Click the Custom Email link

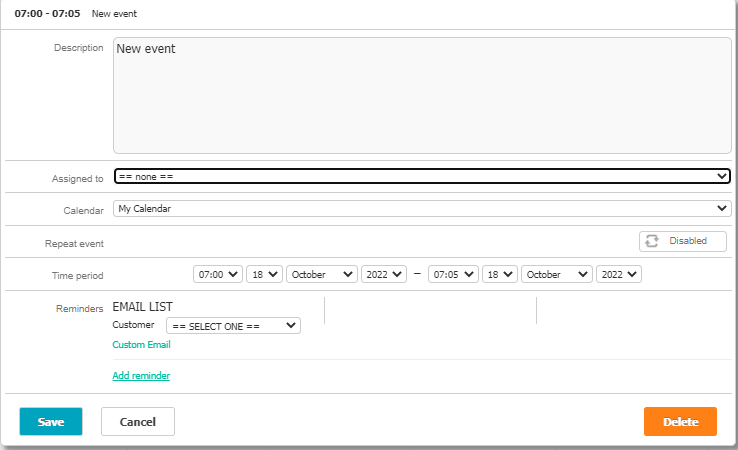click(141, 345)
